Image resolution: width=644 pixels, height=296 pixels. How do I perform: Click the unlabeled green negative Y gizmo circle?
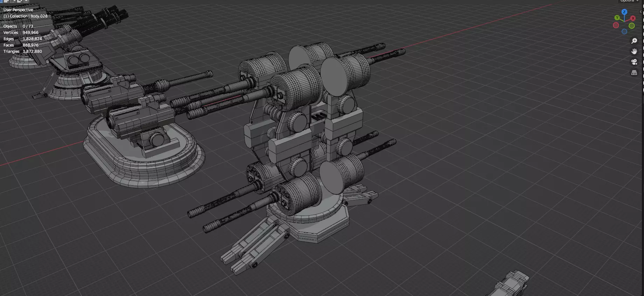click(x=632, y=26)
